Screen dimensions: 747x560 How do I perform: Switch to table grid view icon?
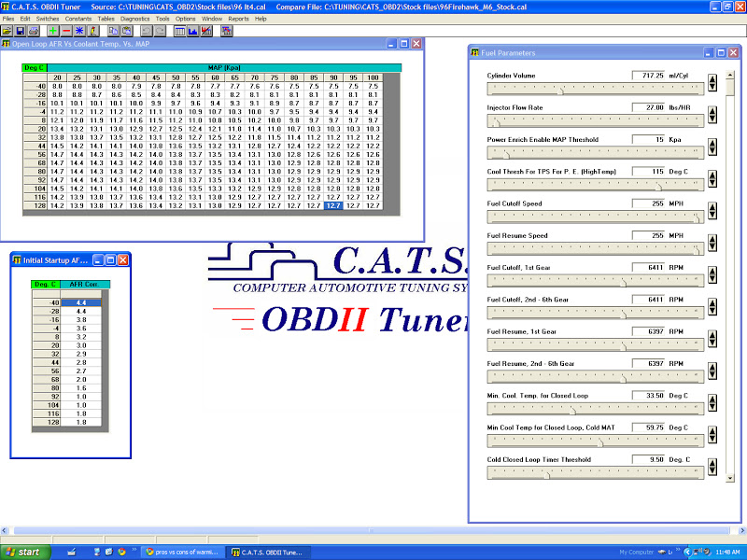(179, 31)
